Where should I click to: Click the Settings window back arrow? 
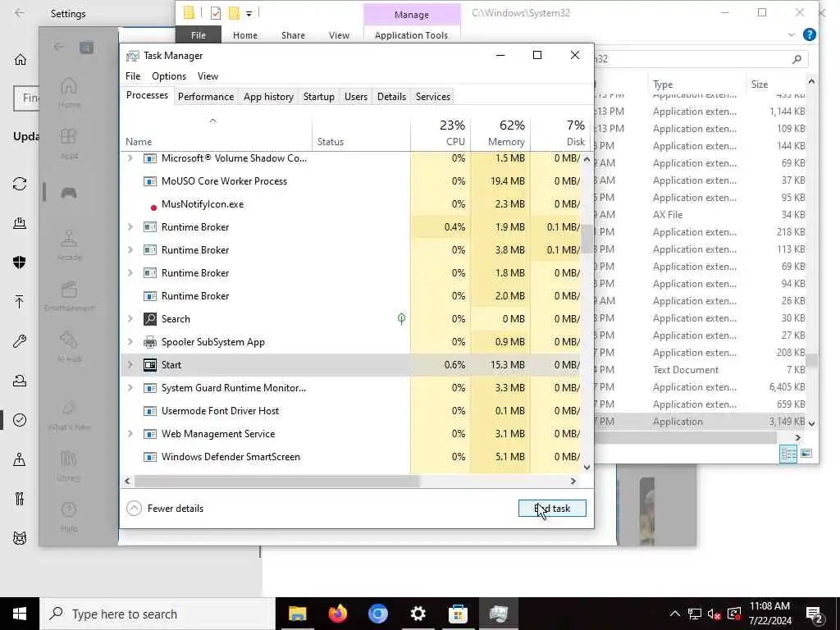tap(20, 13)
